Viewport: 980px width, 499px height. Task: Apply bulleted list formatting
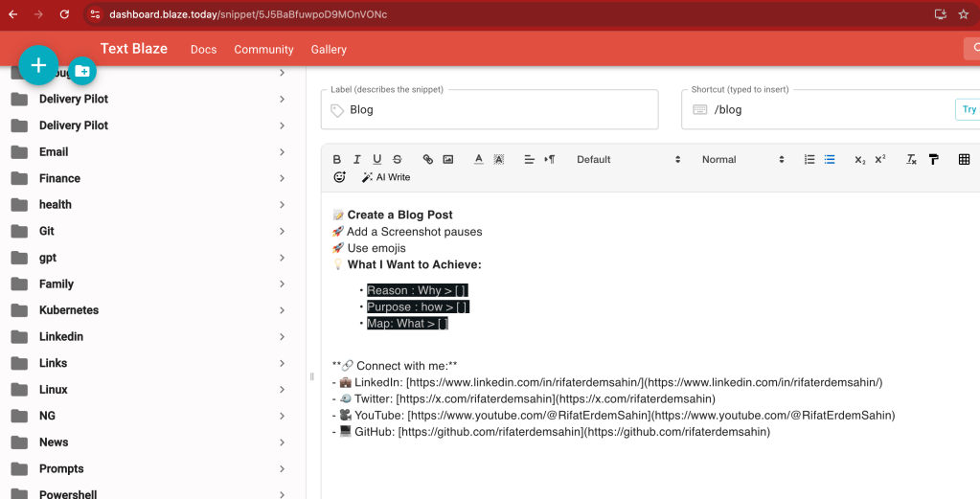coord(830,159)
